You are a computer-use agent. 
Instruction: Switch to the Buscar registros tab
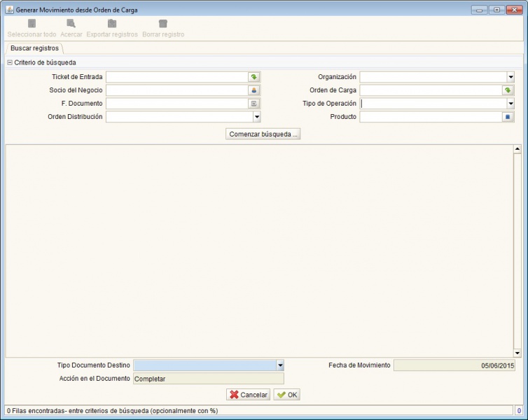coord(34,48)
